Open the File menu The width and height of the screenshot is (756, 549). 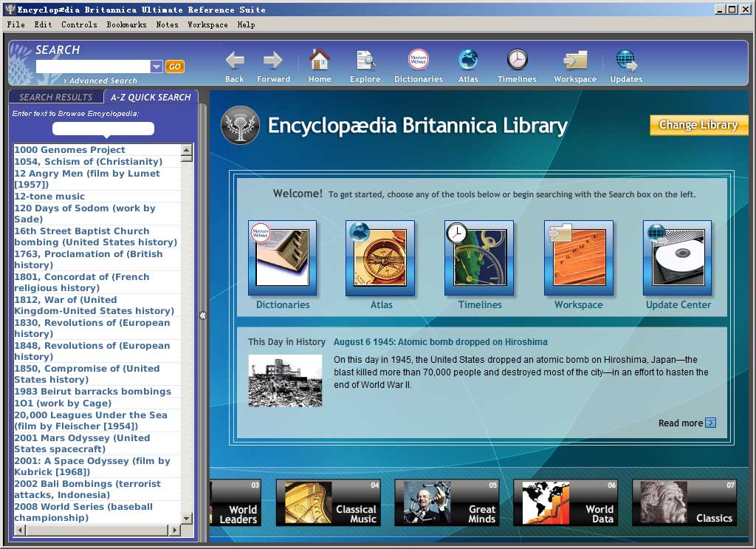point(16,24)
